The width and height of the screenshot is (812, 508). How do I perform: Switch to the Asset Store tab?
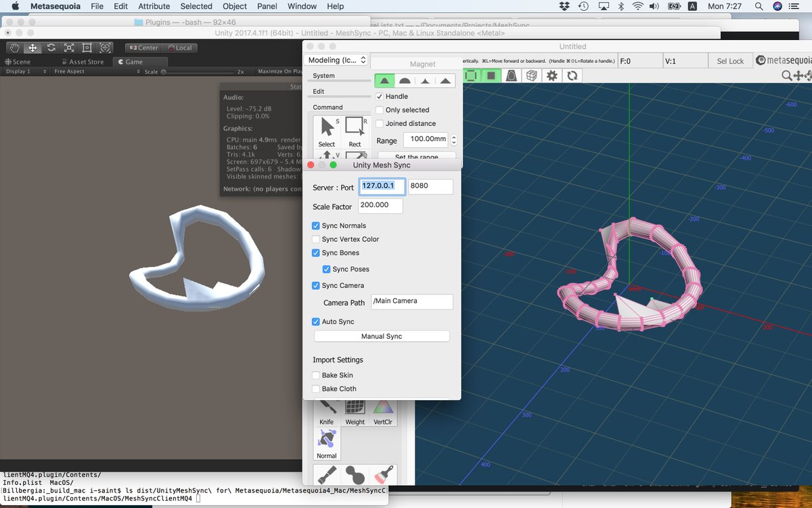coord(82,62)
